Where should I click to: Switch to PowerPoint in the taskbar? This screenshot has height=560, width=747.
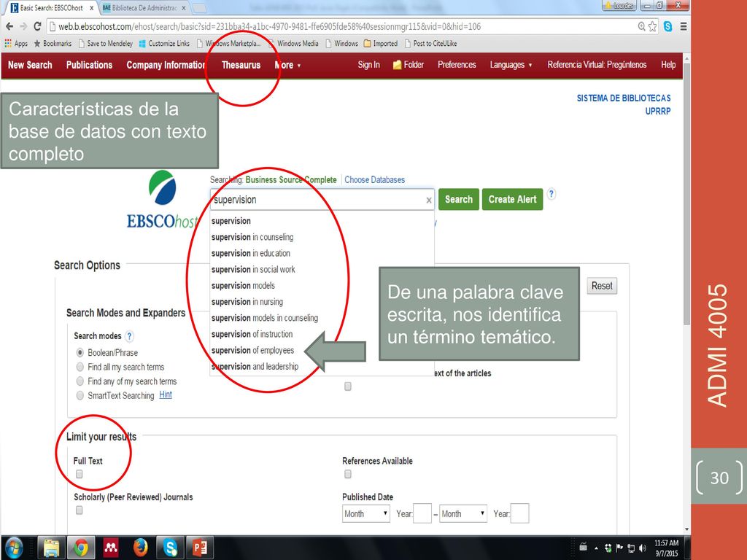coord(200,548)
